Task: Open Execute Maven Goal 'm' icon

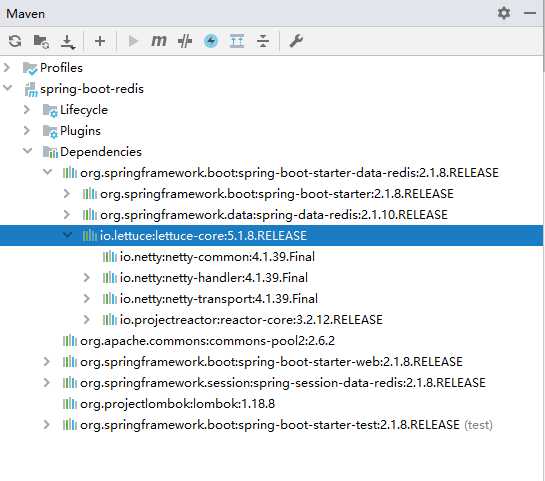Action: click(x=159, y=41)
